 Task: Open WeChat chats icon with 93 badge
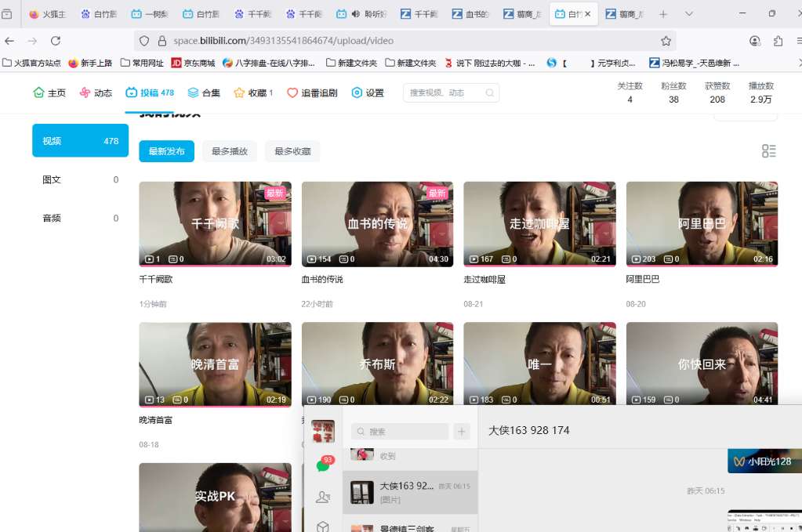(324, 464)
